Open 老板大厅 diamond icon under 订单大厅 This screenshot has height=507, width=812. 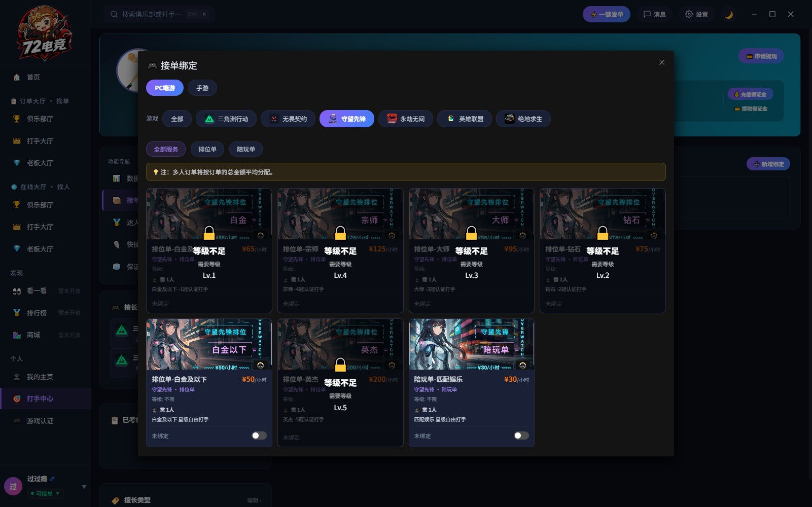[x=17, y=163]
